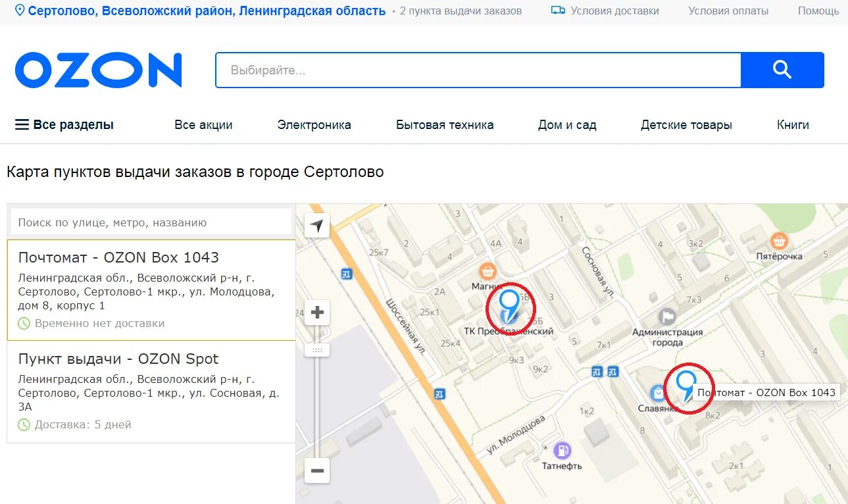Click the location pin icon near Сертолово
The image size is (848, 504).
(x=20, y=11)
